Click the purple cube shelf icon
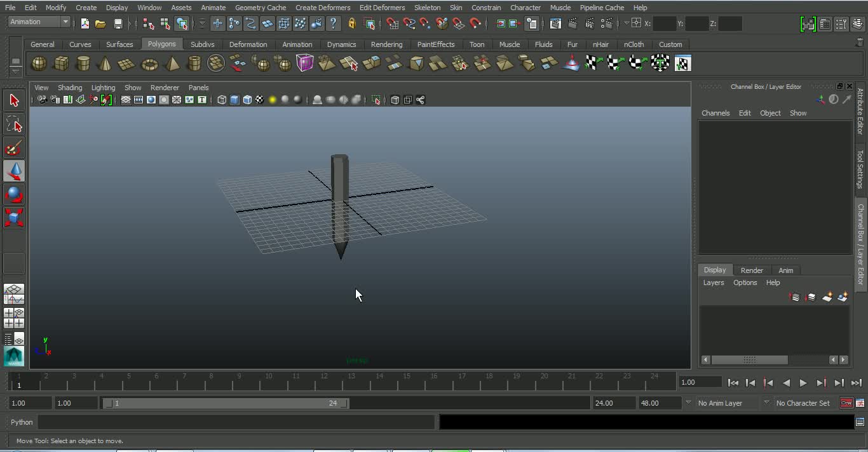868x452 pixels. [304, 63]
